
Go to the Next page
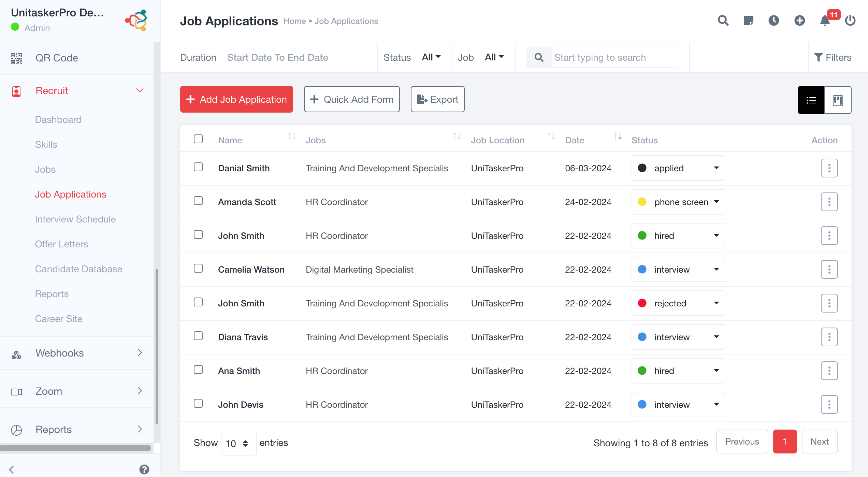(820, 442)
